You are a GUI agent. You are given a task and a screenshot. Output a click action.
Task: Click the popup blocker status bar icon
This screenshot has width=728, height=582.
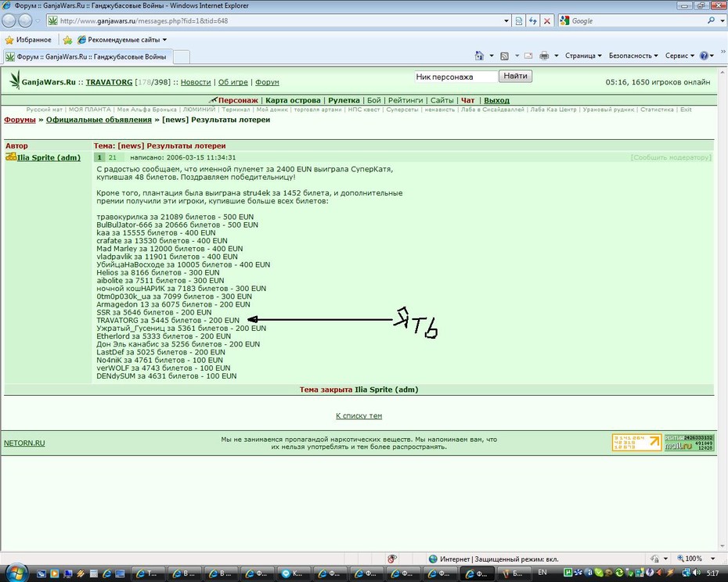coord(392,559)
